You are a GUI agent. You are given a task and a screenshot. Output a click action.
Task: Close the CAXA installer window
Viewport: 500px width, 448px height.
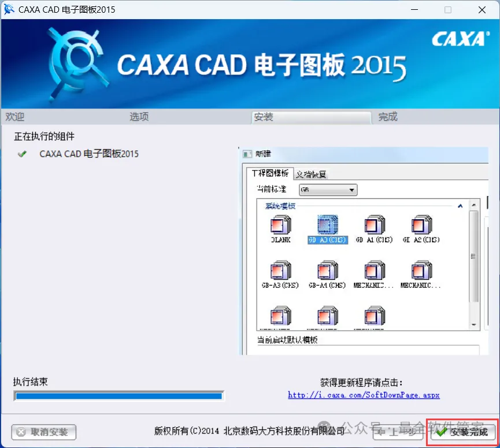tap(482, 10)
